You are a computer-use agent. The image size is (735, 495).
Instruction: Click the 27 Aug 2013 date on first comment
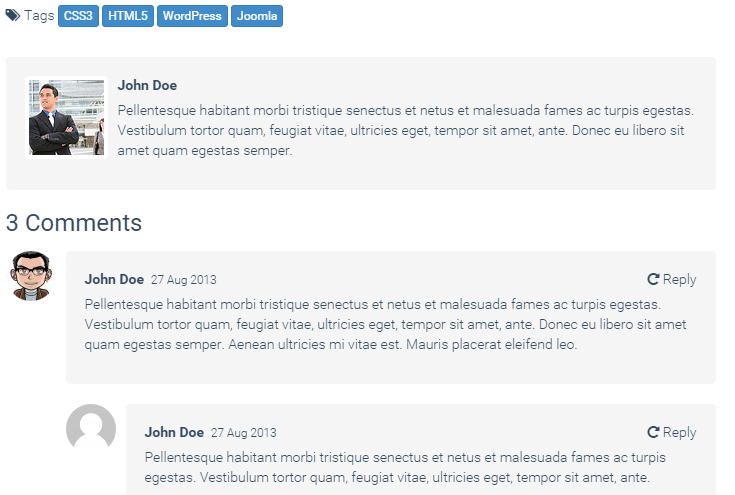click(183, 280)
